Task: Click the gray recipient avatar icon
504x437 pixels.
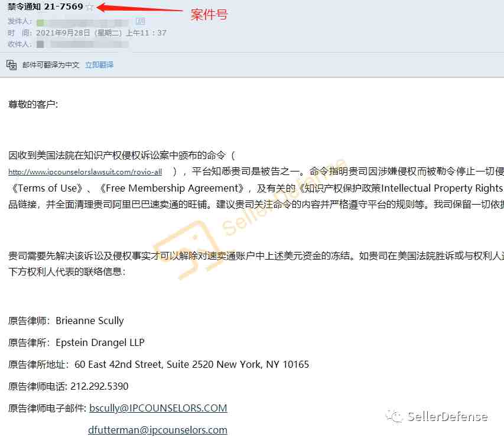Action: pyautogui.click(x=40, y=44)
